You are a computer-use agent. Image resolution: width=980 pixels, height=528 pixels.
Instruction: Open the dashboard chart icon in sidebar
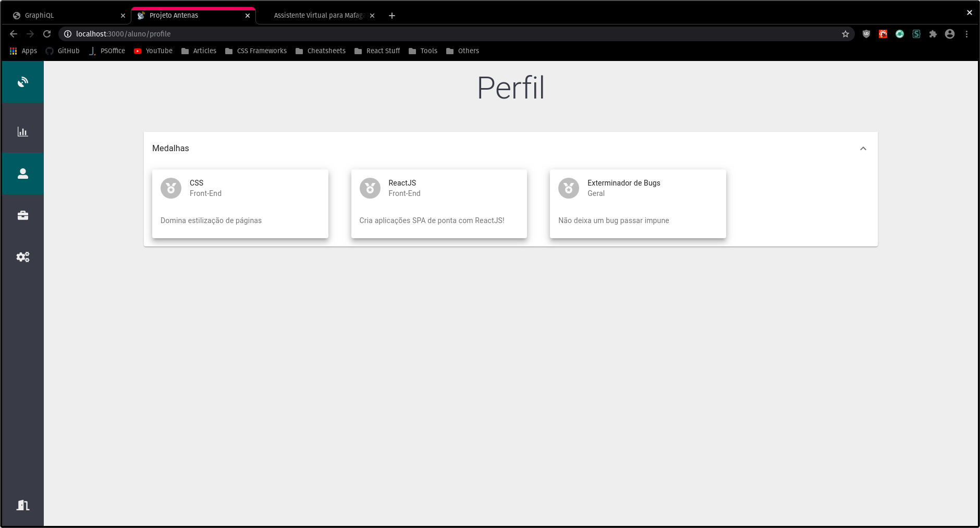pos(23,132)
